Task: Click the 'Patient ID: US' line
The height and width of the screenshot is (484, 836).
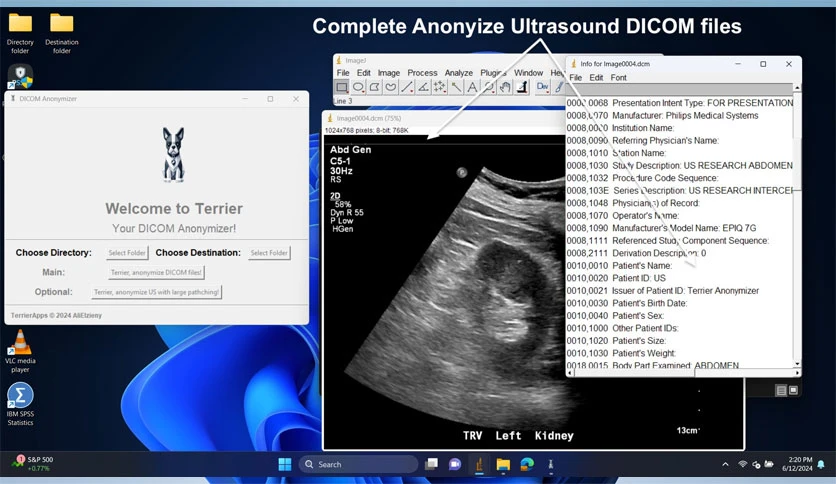Action: click(616, 278)
